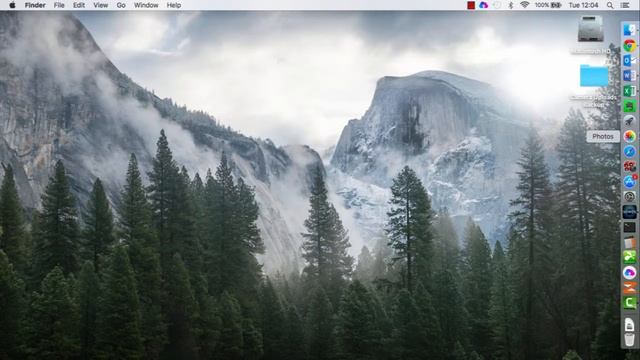This screenshot has height=360, width=640.
Task: Click the 100% battery indicator
Action: point(548,5)
